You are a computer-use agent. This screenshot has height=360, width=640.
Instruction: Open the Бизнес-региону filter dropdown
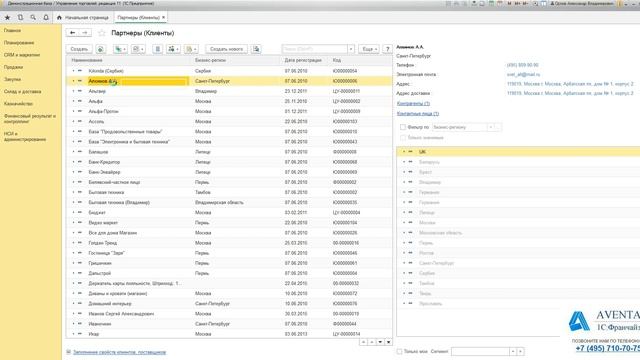point(491,127)
